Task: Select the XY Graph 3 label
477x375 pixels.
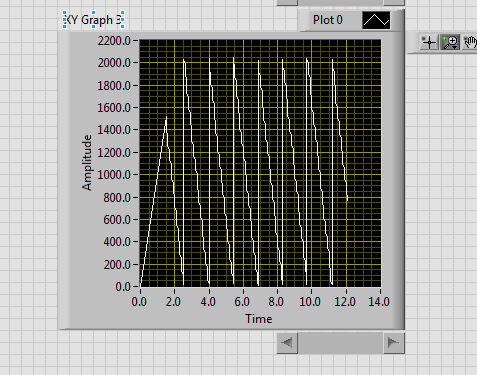Action: 94,20
